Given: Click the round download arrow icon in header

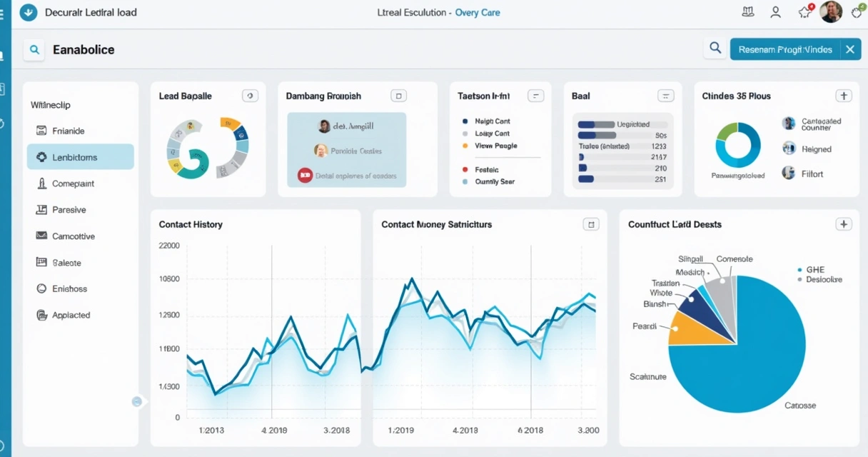Looking at the screenshot, I should 28,12.
